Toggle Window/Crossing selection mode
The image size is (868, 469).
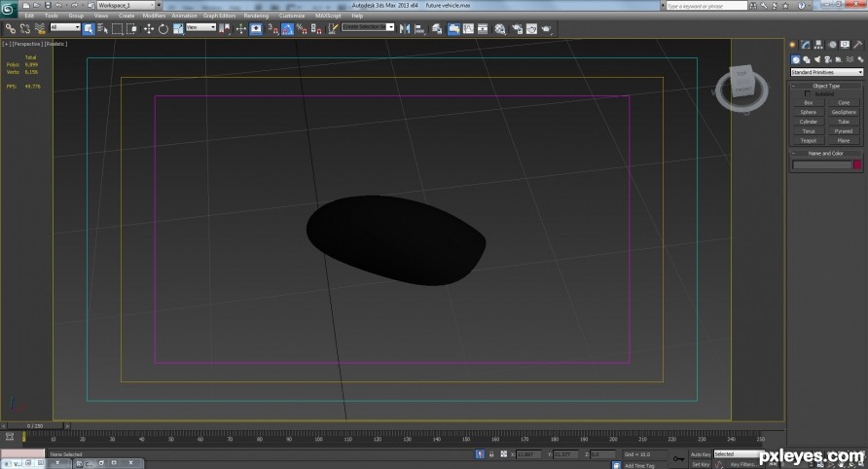click(131, 29)
